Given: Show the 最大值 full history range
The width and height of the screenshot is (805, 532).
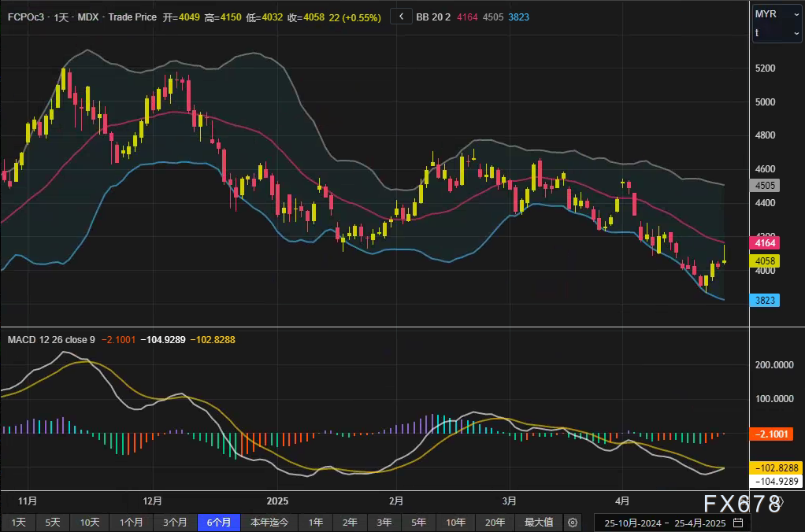Looking at the screenshot, I should click(539, 523).
